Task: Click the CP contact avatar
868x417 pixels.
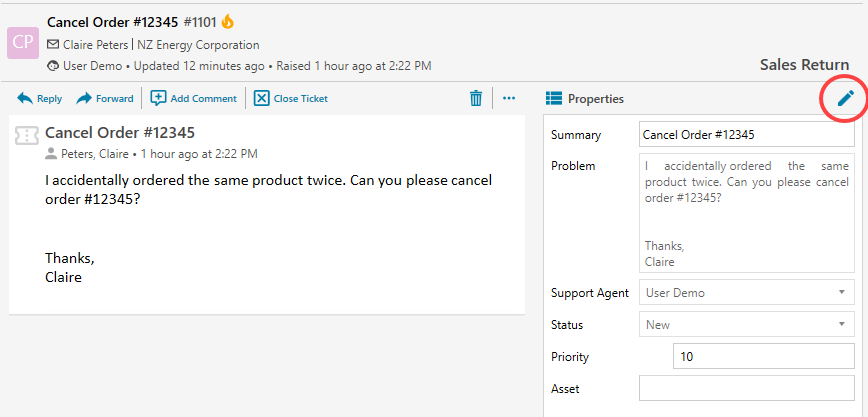Action: point(23,43)
